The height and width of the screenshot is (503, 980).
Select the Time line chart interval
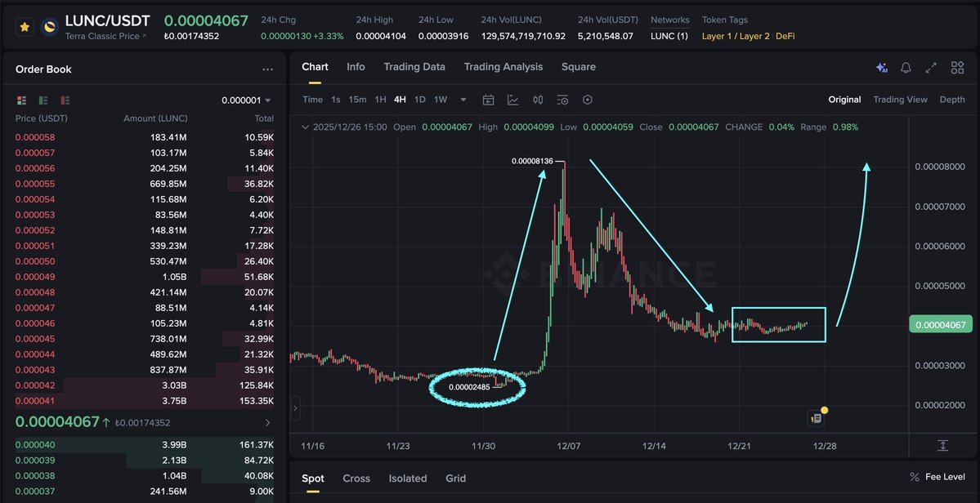pyautogui.click(x=312, y=100)
